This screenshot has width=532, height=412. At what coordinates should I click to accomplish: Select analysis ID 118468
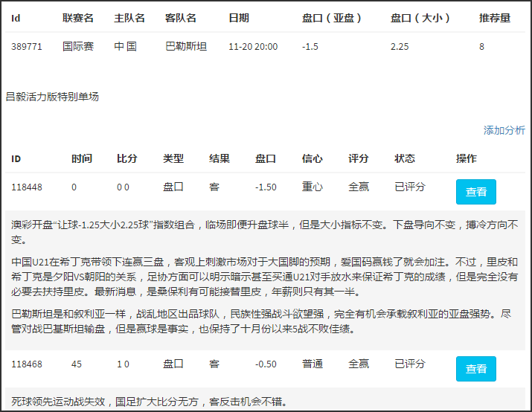(27, 364)
